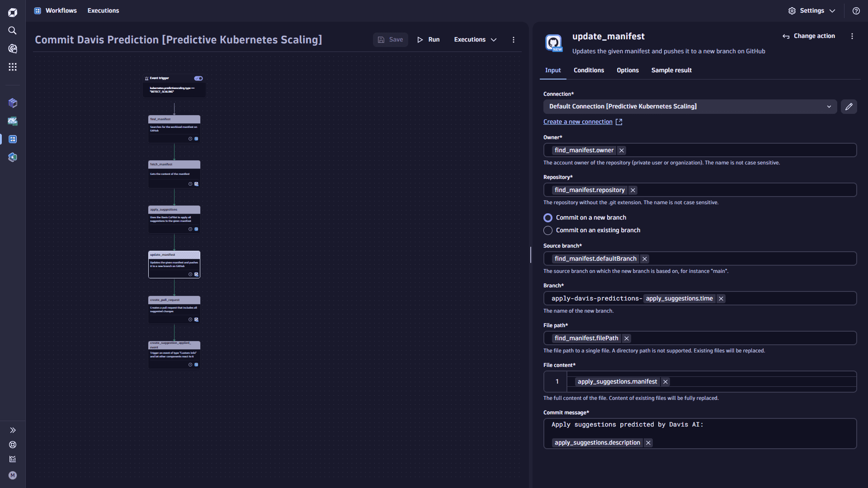
Task: Click the GitHub icon on update_manifest node
Action: point(196,274)
